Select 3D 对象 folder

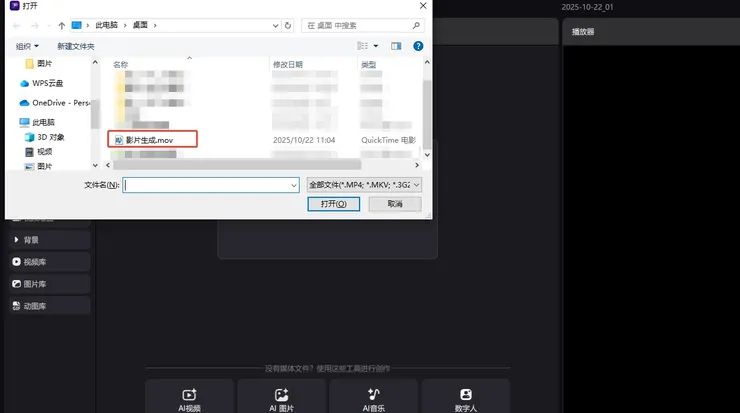tap(44, 137)
